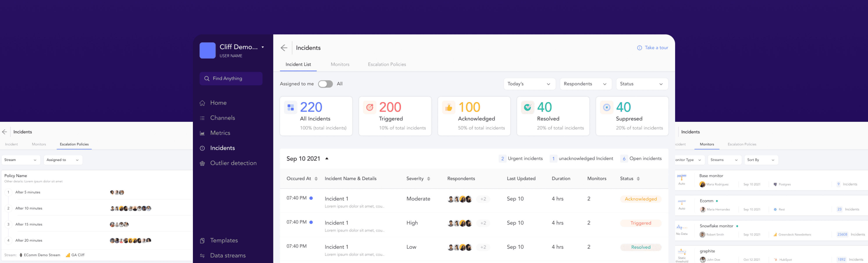Click the Outlier detection icon
The width and height of the screenshot is (868, 263).
tap(202, 163)
